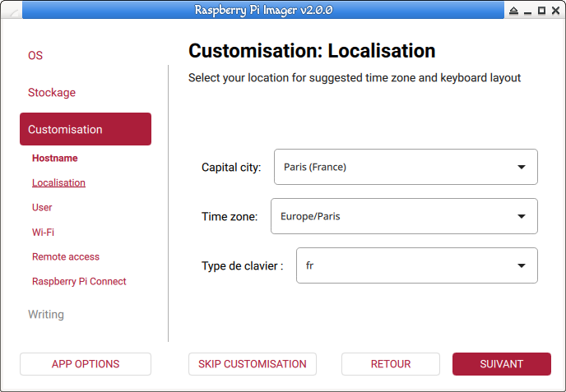Click the SUIVANT button
Image resolution: width=566 pixels, height=392 pixels.
point(502,364)
